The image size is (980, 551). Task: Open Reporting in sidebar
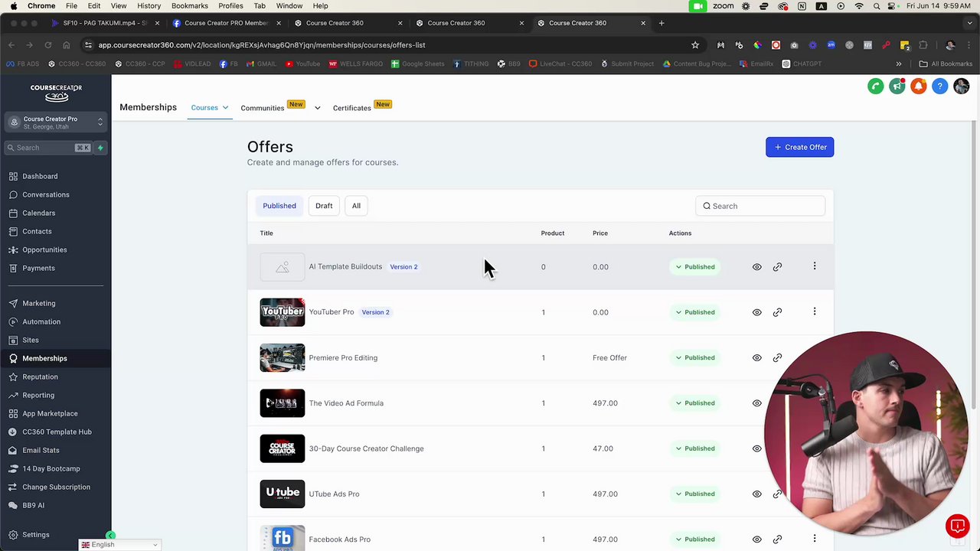coord(38,395)
